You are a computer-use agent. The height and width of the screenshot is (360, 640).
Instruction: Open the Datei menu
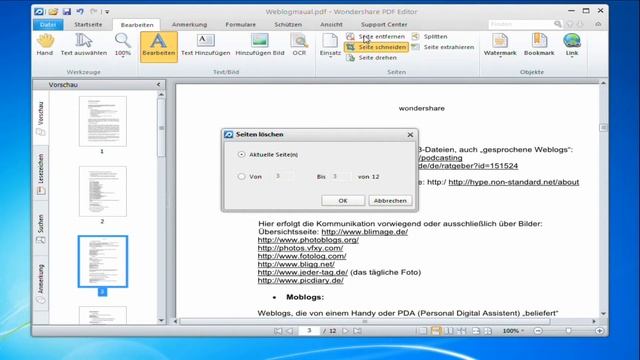point(48,25)
